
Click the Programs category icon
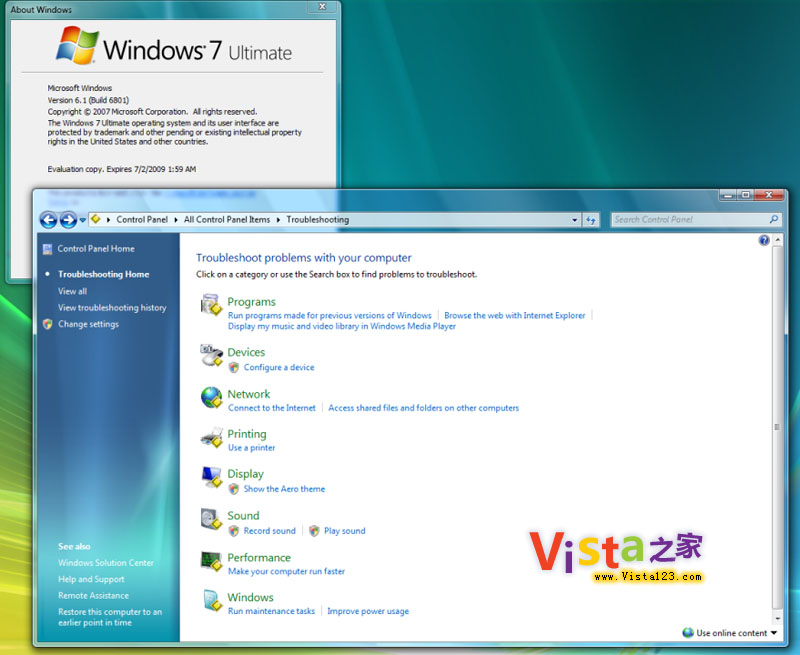click(211, 305)
